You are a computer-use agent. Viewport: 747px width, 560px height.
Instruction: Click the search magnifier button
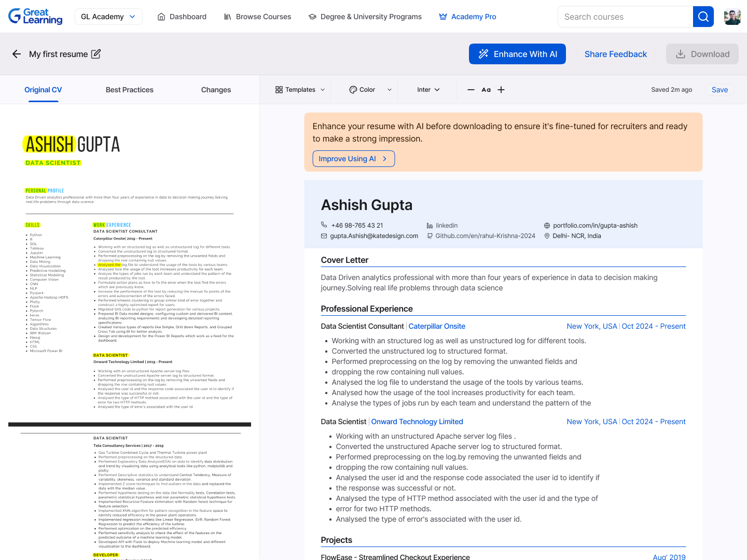click(x=703, y=17)
